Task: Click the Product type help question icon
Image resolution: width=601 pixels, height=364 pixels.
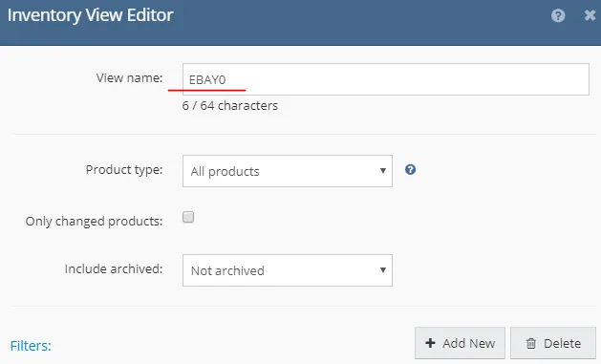Action: pos(410,170)
